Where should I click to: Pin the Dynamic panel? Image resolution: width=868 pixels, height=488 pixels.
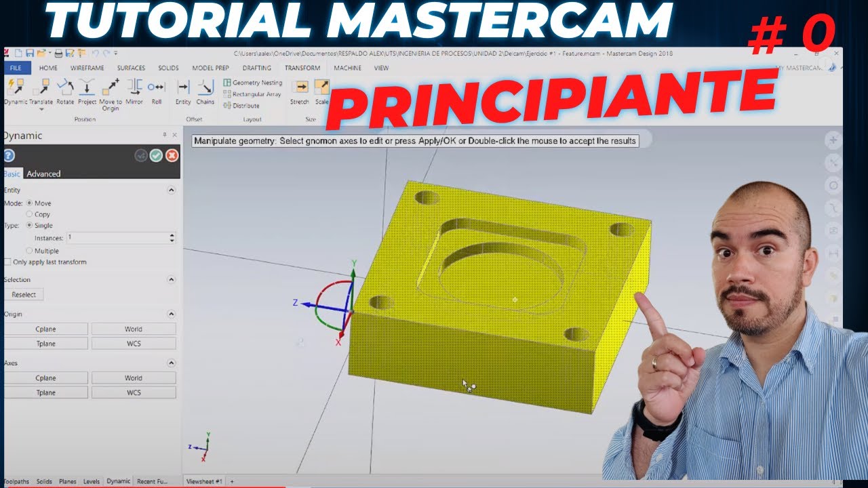165,136
